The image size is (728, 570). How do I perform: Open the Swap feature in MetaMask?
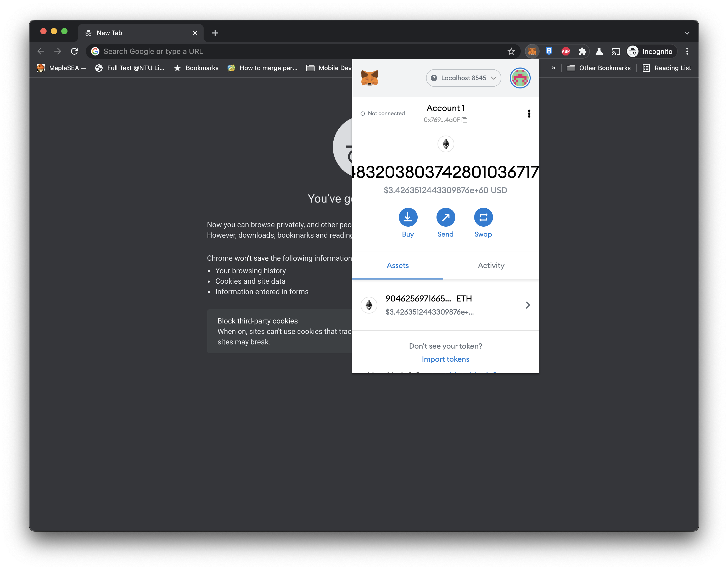pyautogui.click(x=483, y=217)
